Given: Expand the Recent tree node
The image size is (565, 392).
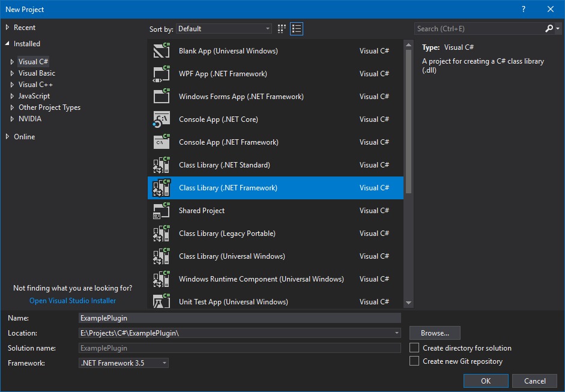Looking at the screenshot, I should (x=7, y=28).
